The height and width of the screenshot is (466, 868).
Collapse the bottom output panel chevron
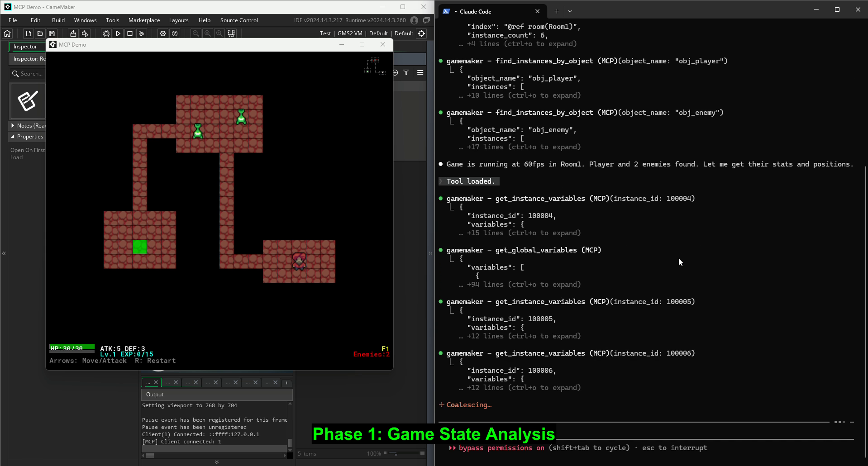[217, 462]
